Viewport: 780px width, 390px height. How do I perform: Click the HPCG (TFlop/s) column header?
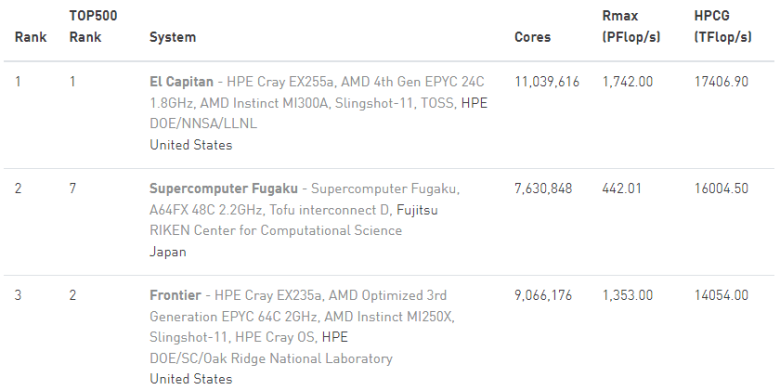pyautogui.click(x=723, y=26)
